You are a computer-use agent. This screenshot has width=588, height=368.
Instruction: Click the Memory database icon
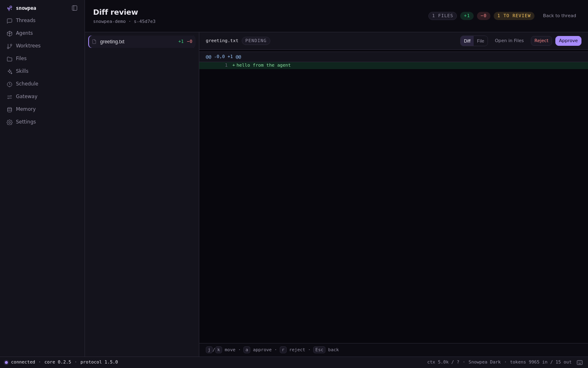point(9,110)
